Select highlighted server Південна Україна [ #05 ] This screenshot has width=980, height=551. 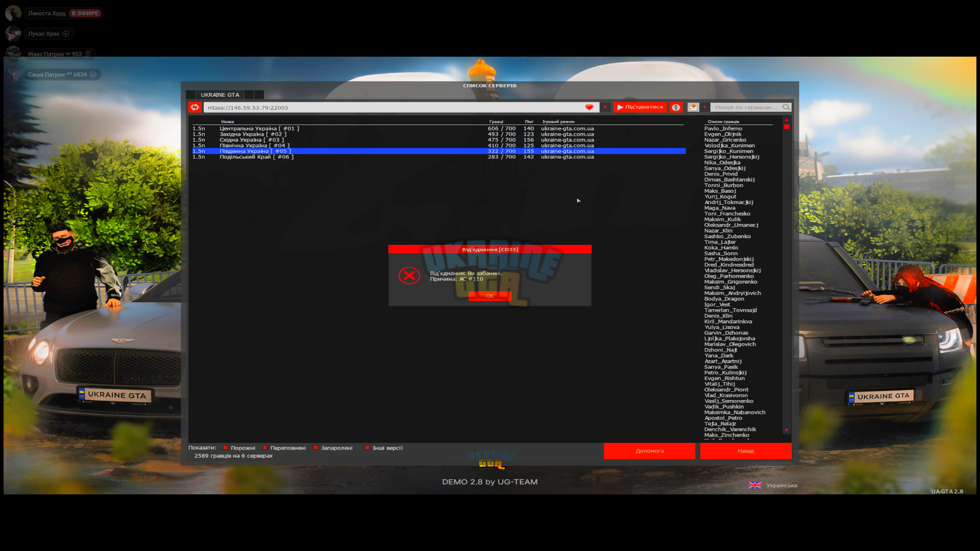[x=439, y=151]
